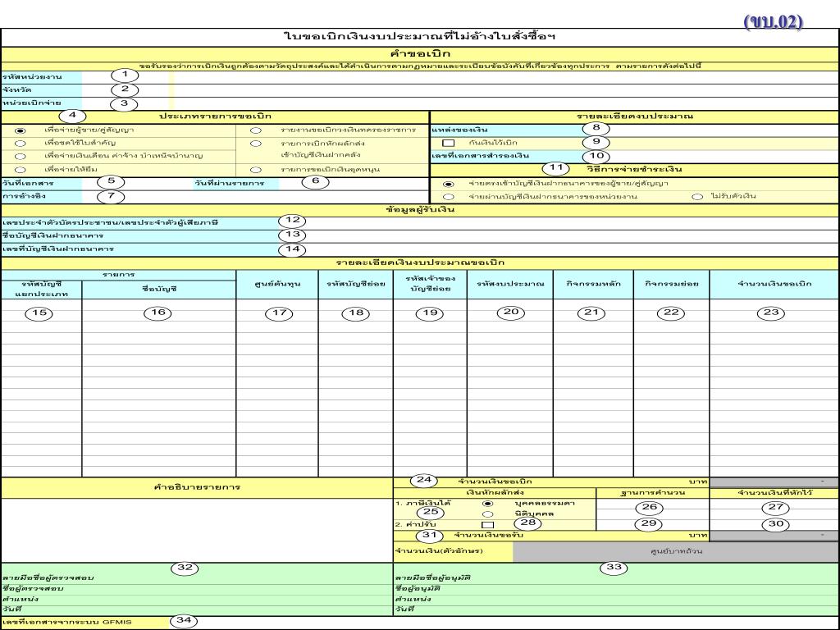The height and width of the screenshot is (630, 840).
Task: Select the รายการขอเบิกเงินอุดหนุน radio button
Action: (256, 170)
